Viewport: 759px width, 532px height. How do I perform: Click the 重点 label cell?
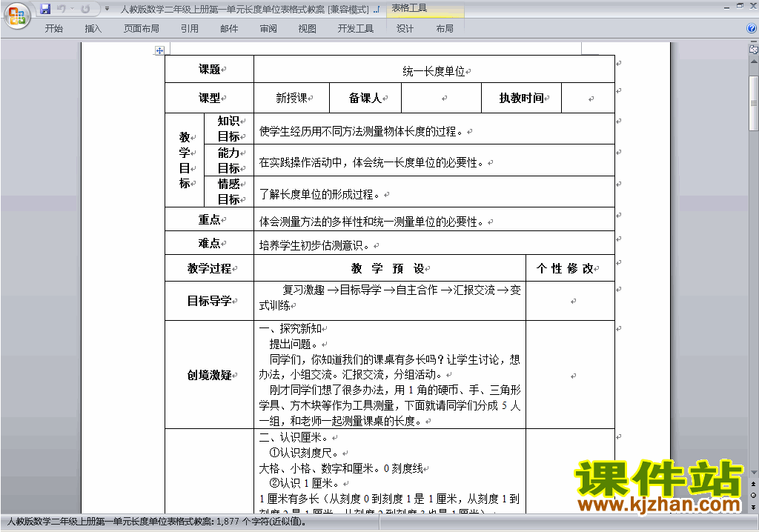[x=209, y=219]
